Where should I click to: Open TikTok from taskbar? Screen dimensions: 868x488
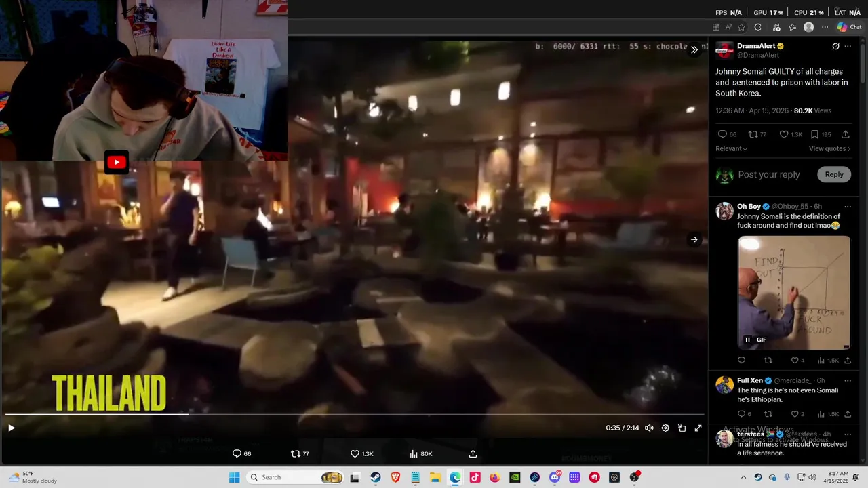pyautogui.click(x=475, y=477)
